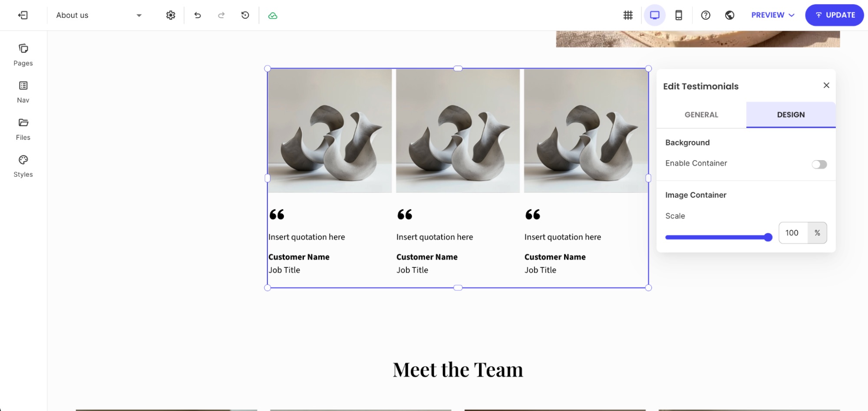Expand the Preview dropdown chevron

coord(792,15)
